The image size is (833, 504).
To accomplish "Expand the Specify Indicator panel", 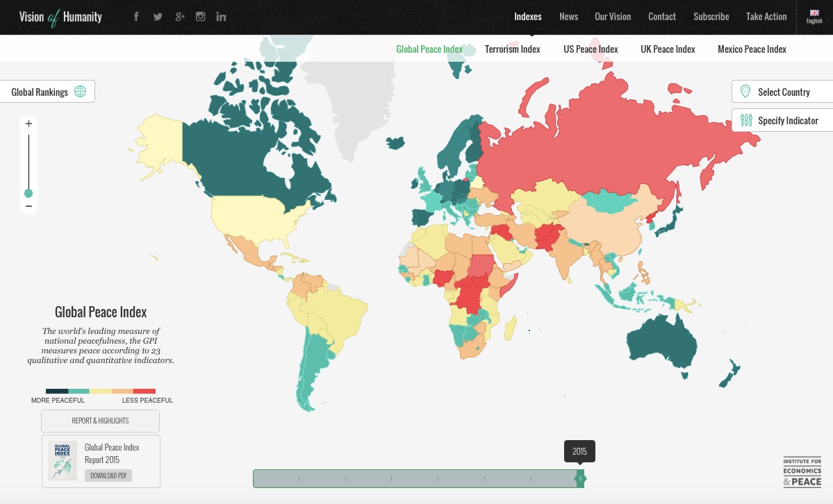I will [782, 121].
